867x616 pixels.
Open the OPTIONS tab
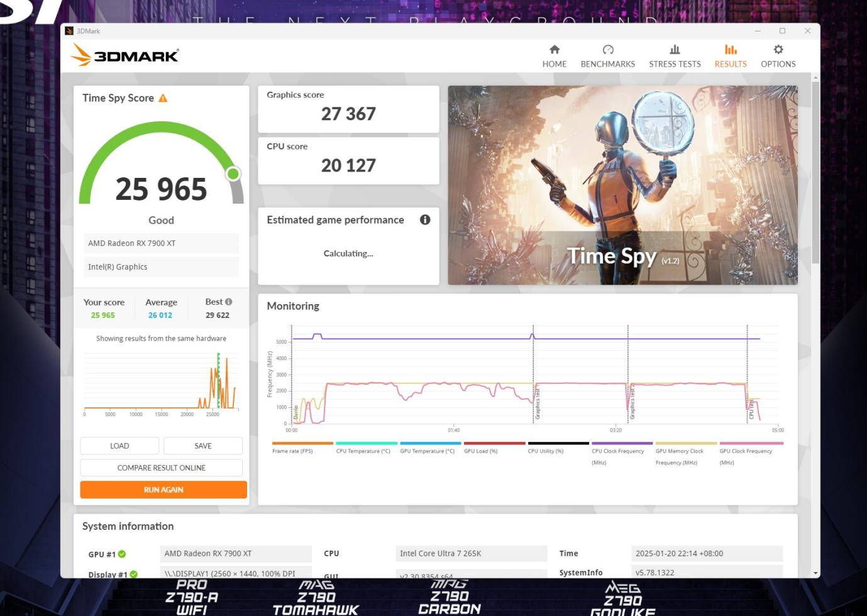pyautogui.click(x=778, y=56)
